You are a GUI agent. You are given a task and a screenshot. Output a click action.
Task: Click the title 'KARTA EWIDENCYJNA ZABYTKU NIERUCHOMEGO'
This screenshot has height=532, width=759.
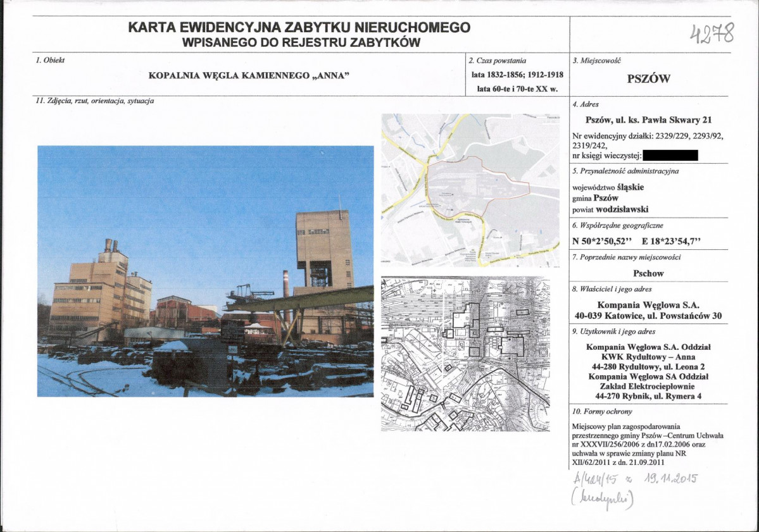[299, 28]
